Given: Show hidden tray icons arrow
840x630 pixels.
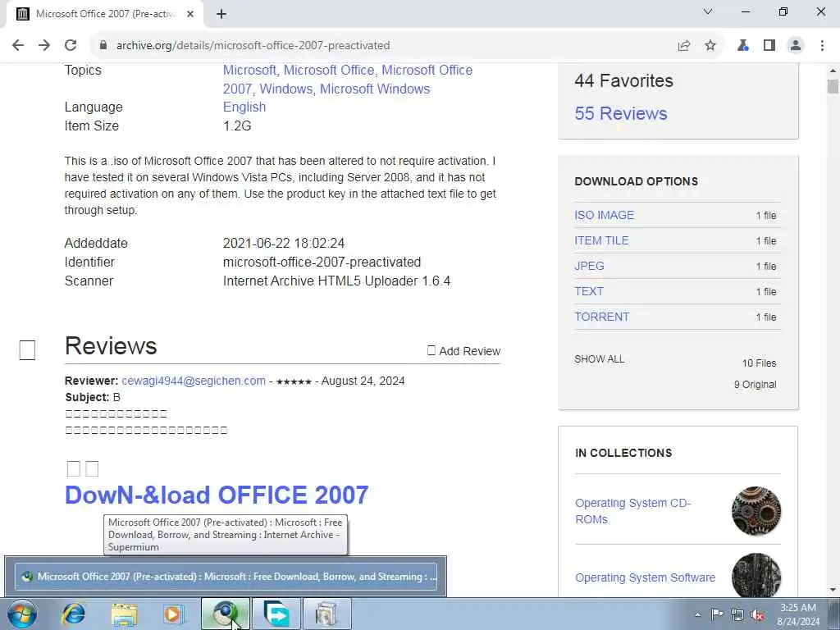Looking at the screenshot, I should [697, 614].
